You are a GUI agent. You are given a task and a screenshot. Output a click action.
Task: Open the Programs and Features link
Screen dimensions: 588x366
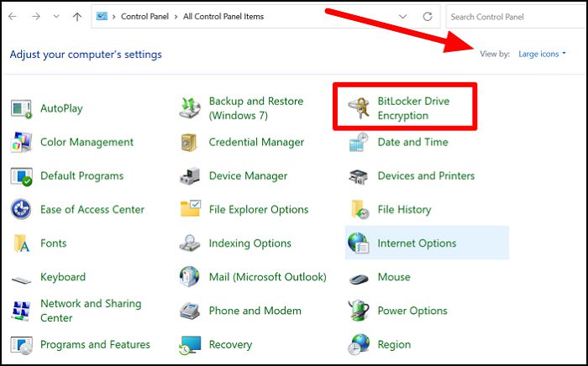point(95,344)
